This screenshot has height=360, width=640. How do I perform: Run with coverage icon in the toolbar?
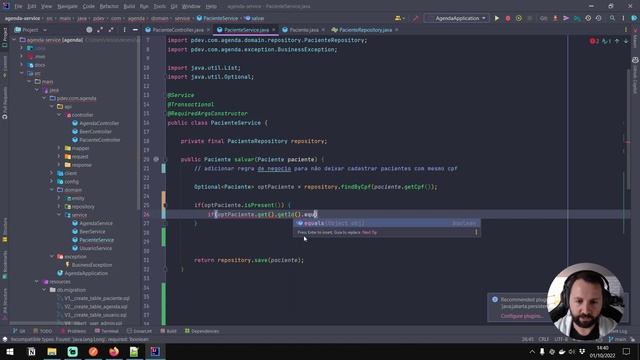(519, 18)
